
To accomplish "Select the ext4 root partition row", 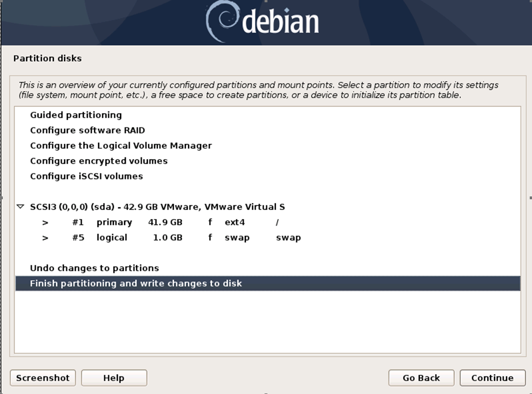I will coord(170,222).
